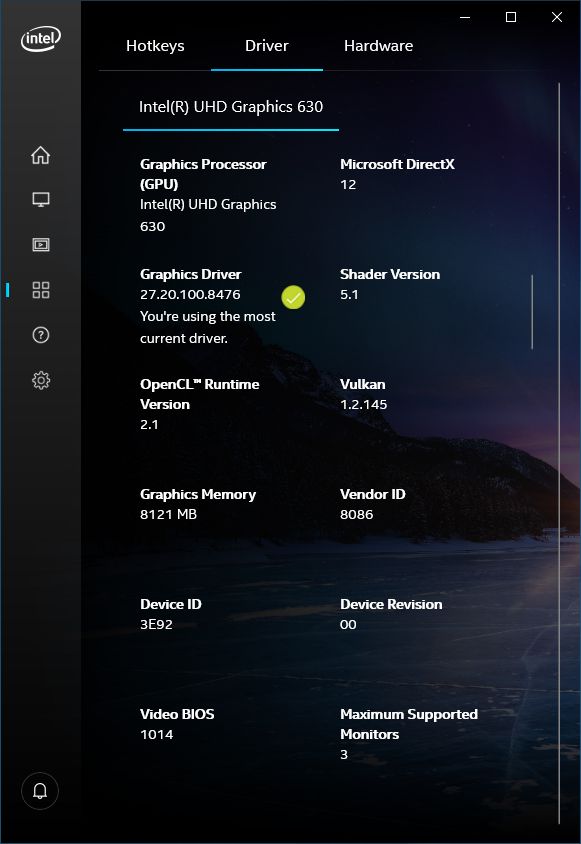The image size is (581, 844).
Task: Click OpenCL Runtime Version value 2.1
Action: click(x=149, y=425)
